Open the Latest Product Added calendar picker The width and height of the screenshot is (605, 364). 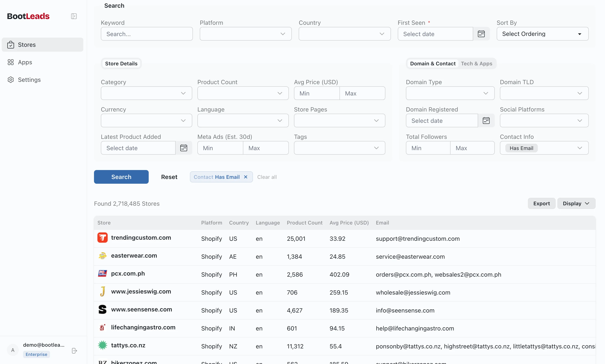coord(184,148)
